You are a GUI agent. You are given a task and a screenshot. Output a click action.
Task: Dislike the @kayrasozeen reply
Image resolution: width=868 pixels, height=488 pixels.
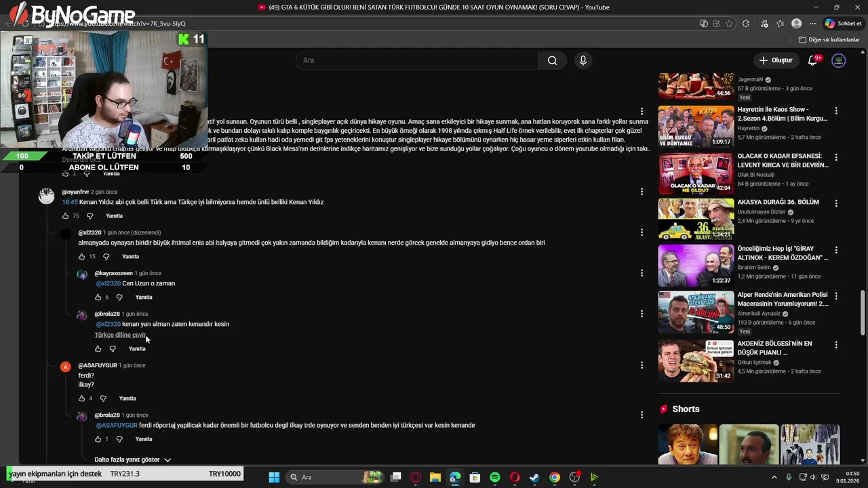coord(119,298)
